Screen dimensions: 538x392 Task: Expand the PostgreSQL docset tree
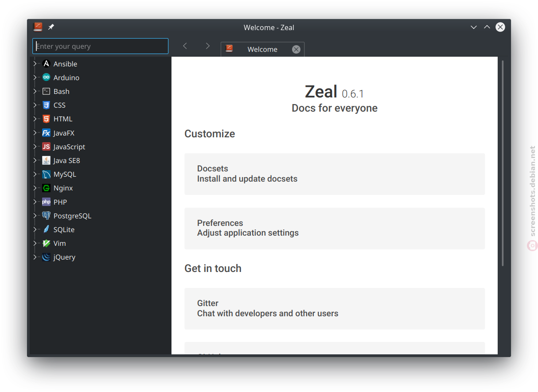tap(35, 216)
